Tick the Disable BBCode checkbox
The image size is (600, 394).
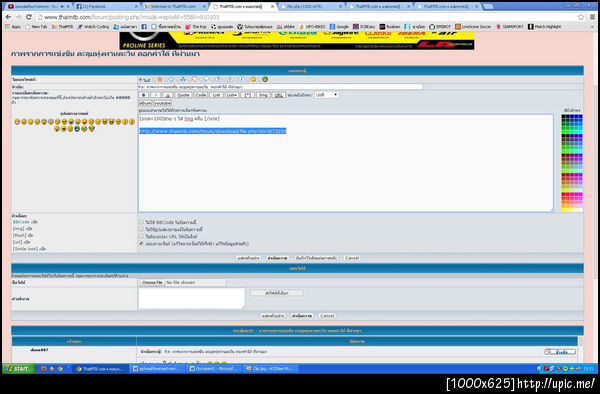point(142,222)
